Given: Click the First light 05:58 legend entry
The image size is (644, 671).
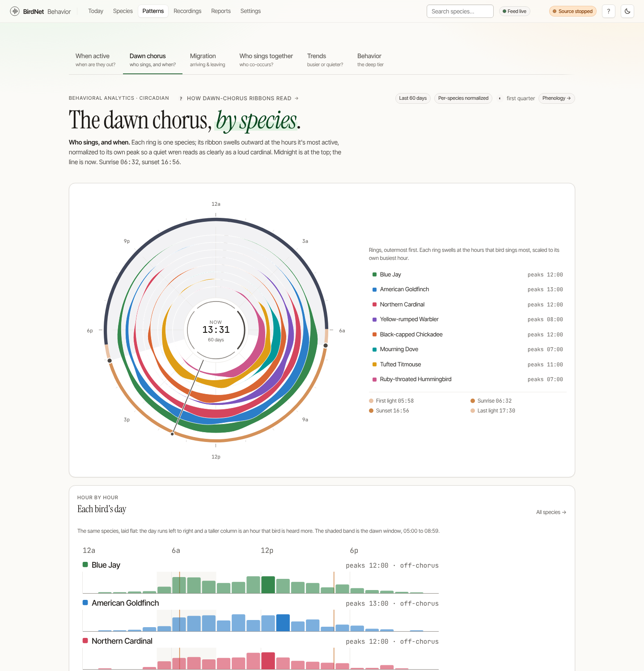Looking at the screenshot, I should coord(391,401).
